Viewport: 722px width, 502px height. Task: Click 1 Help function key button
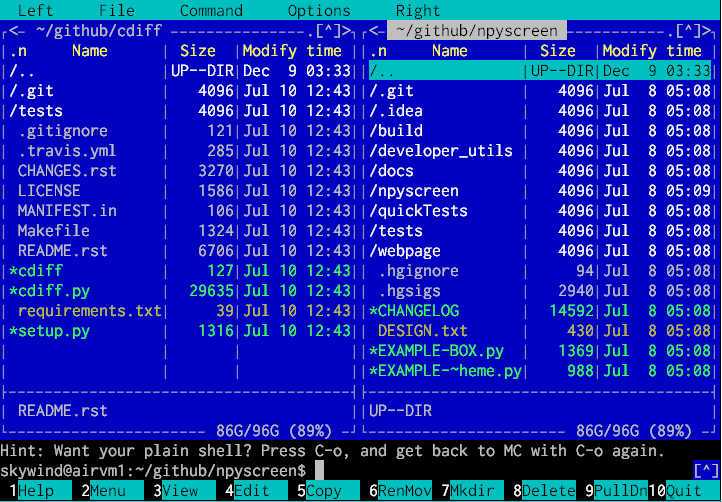pos(36,491)
